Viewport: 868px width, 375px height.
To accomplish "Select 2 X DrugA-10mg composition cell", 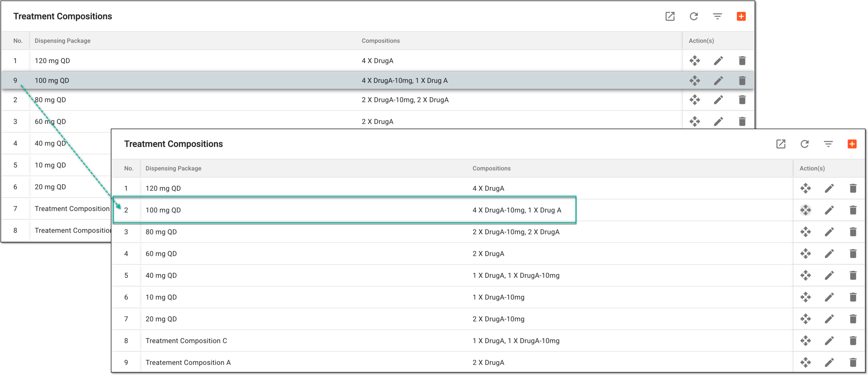I will pos(498,319).
